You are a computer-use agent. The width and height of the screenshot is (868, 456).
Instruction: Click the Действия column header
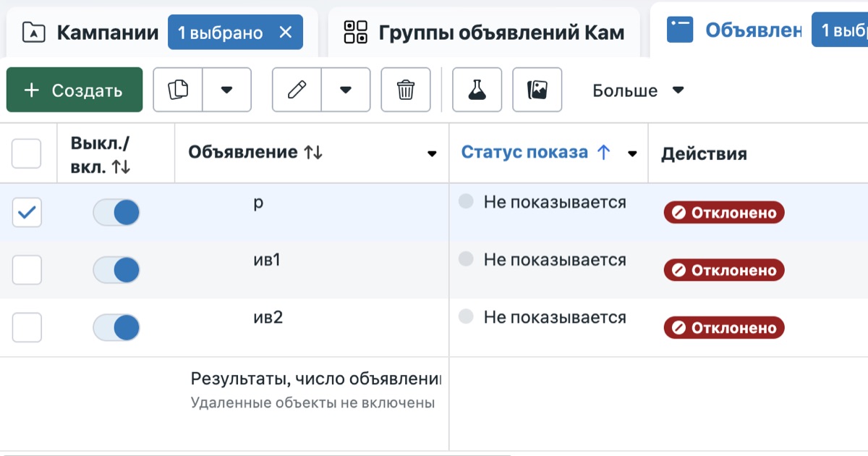point(704,153)
